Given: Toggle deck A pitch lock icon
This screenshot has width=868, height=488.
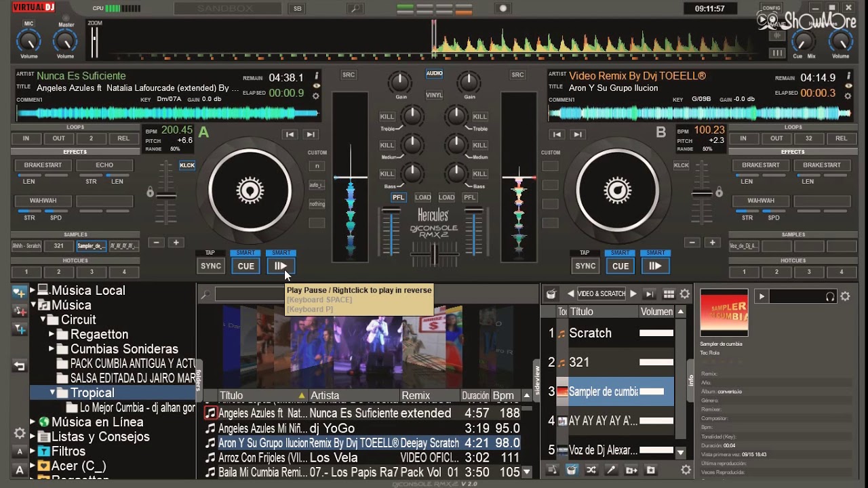Looking at the screenshot, I should point(151,193).
